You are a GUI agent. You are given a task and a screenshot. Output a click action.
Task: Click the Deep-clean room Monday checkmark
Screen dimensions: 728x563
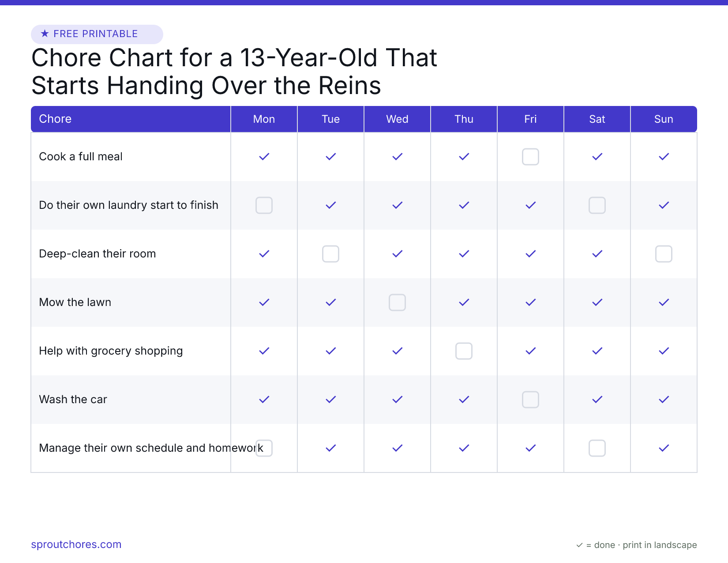[x=264, y=254]
